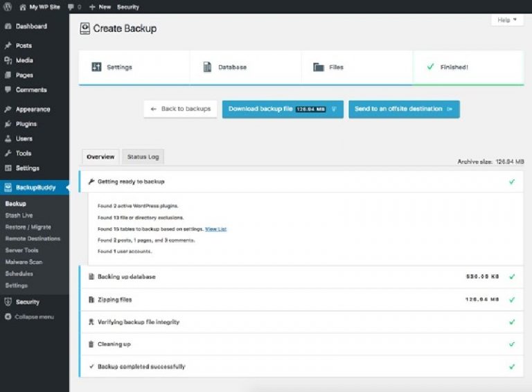Image resolution: width=532 pixels, height=392 pixels.
Task: Click 'Found 2 active WordPress plugins' text
Action: (x=138, y=206)
